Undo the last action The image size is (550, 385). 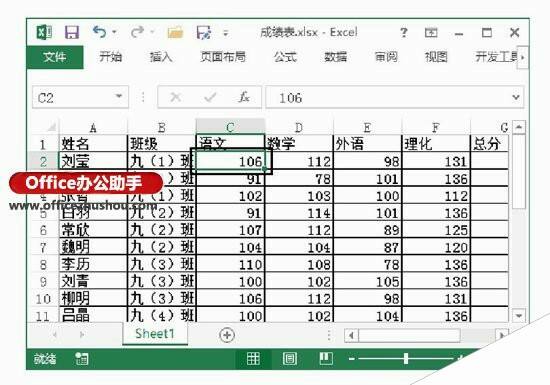click(x=99, y=32)
